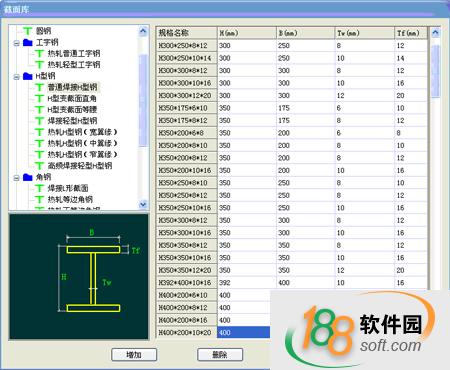The image size is (450, 370).
Task: Click the T icon beside 热轧等边角钢
Action: tap(39, 200)
